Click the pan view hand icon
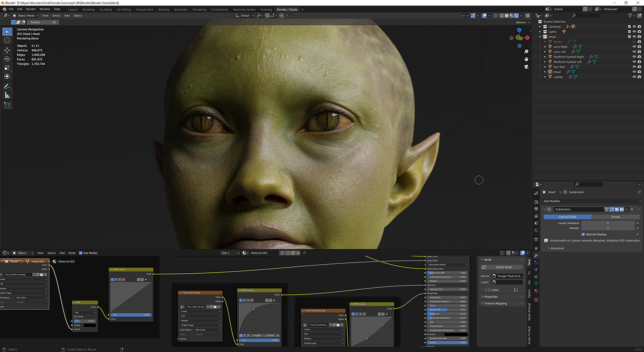Viewport: 644px width, 352px height. tap(526, 59)
